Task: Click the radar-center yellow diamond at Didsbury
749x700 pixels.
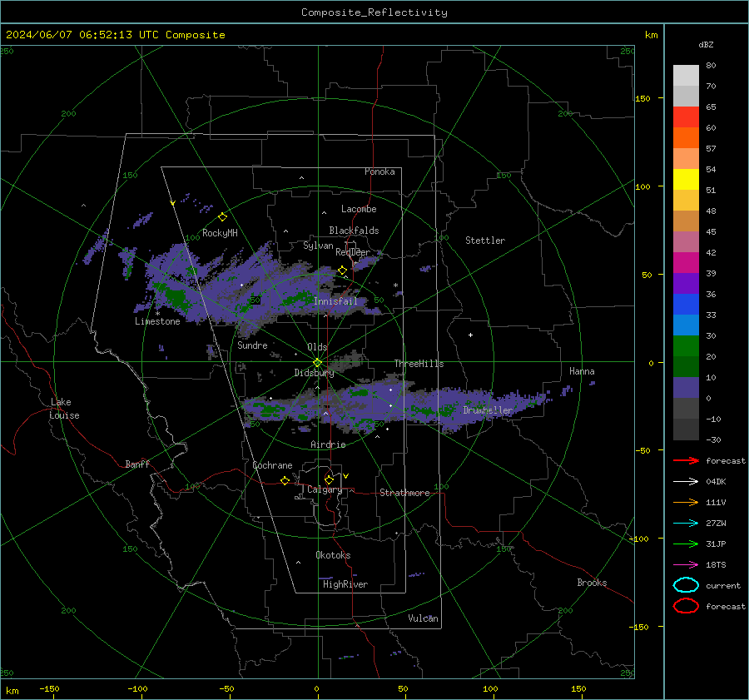Action: [x=317, y=363]
